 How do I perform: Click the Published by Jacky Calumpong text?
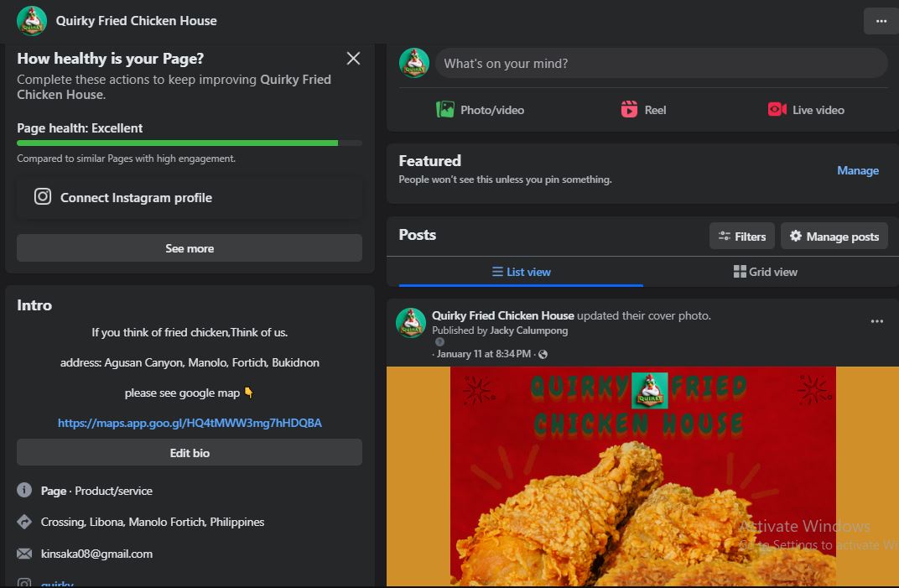(x=500, y=330)
